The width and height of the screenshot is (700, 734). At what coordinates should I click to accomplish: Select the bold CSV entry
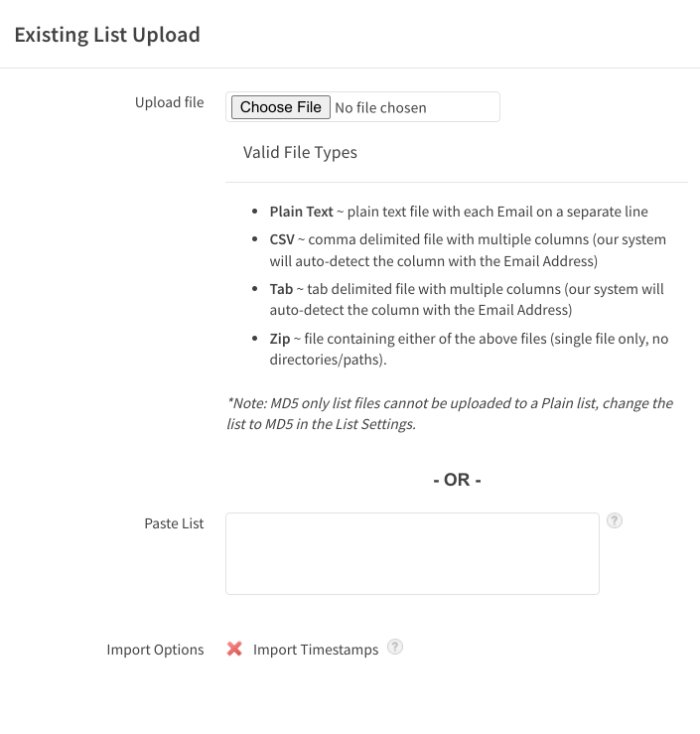[x=282, y=239]
